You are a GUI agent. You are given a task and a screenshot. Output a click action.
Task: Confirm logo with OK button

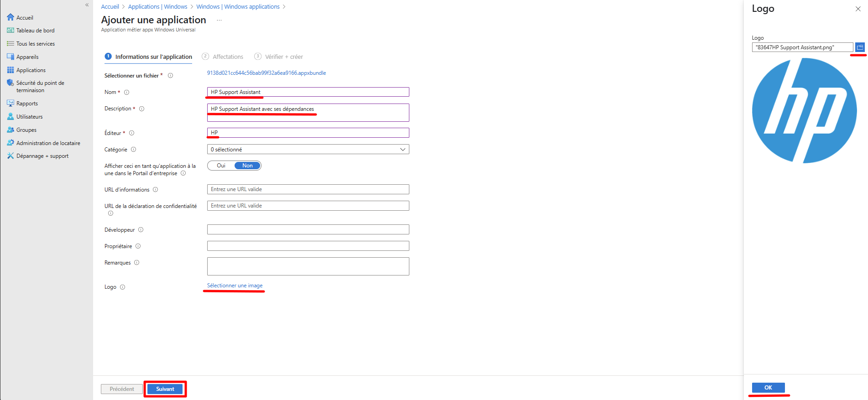(769, 388)
